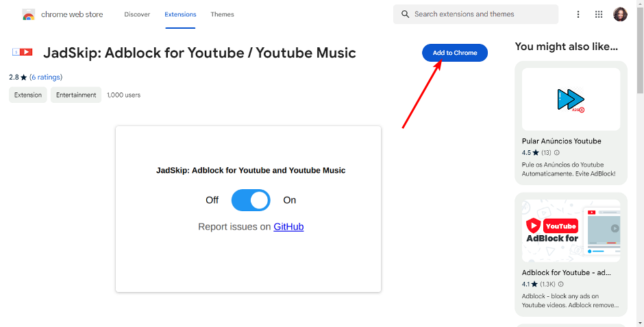Click info icon beside Pular Anúncios rating
644x327 pixels.
tap(557, 152)
